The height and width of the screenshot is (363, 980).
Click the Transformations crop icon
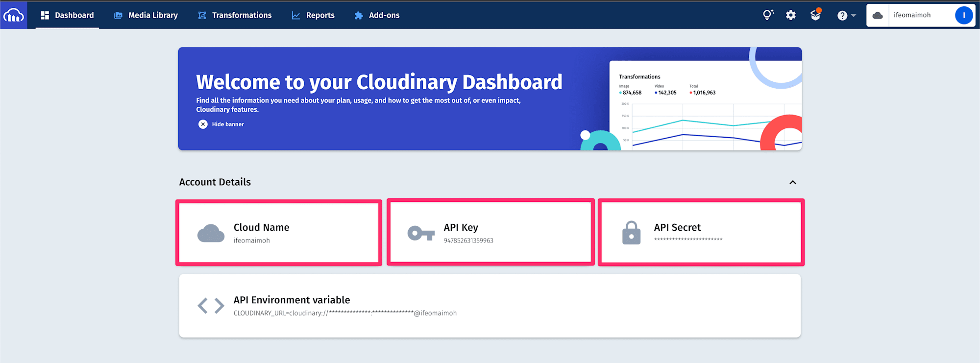[x=202, y=15]
